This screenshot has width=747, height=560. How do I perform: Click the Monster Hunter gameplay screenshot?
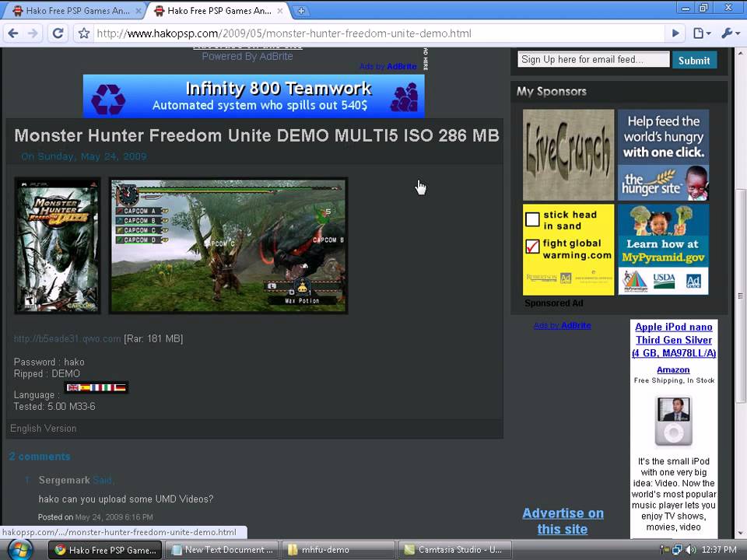228,246
